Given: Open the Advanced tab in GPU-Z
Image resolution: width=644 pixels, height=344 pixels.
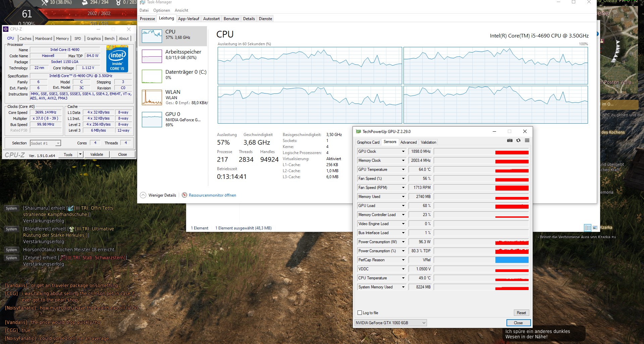Looking at the screenshot, I should pyautogui.click(x=409, y=142).
